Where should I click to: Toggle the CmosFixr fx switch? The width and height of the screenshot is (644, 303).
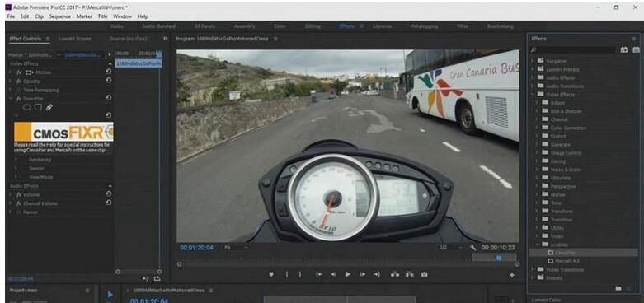click(x=19, y=99)
